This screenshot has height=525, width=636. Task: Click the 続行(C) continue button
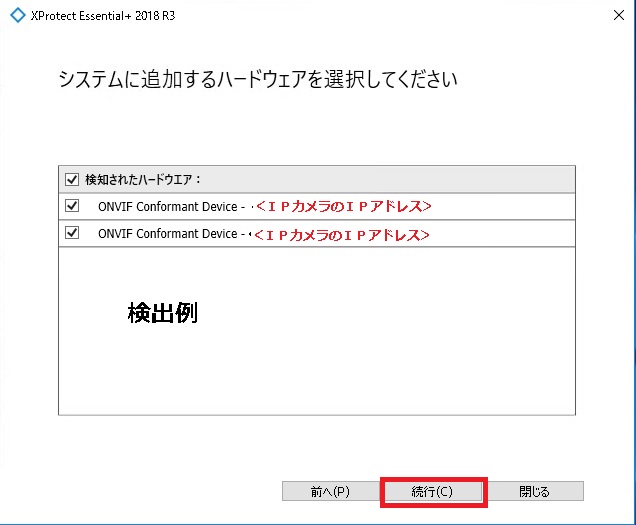coord(432,492)
